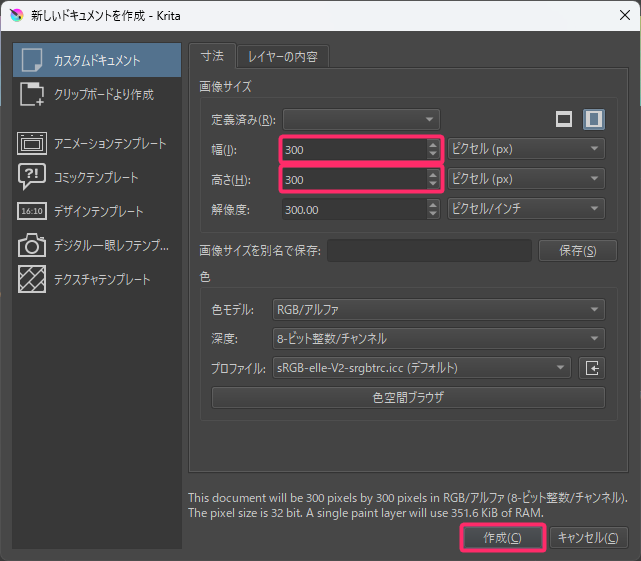Increase width with the up stepper arrow
The height and width of the screenshot is (561, 641).
point(433,144)
